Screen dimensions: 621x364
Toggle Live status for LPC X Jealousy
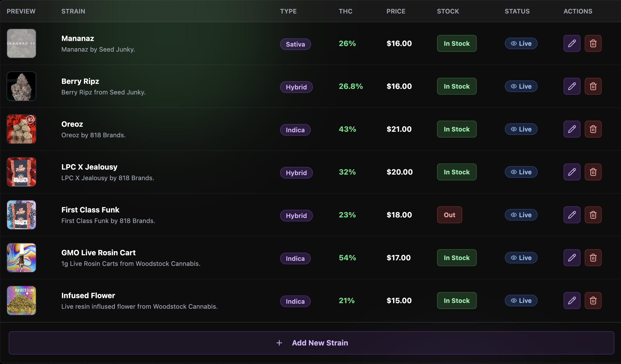click(521, 172)
